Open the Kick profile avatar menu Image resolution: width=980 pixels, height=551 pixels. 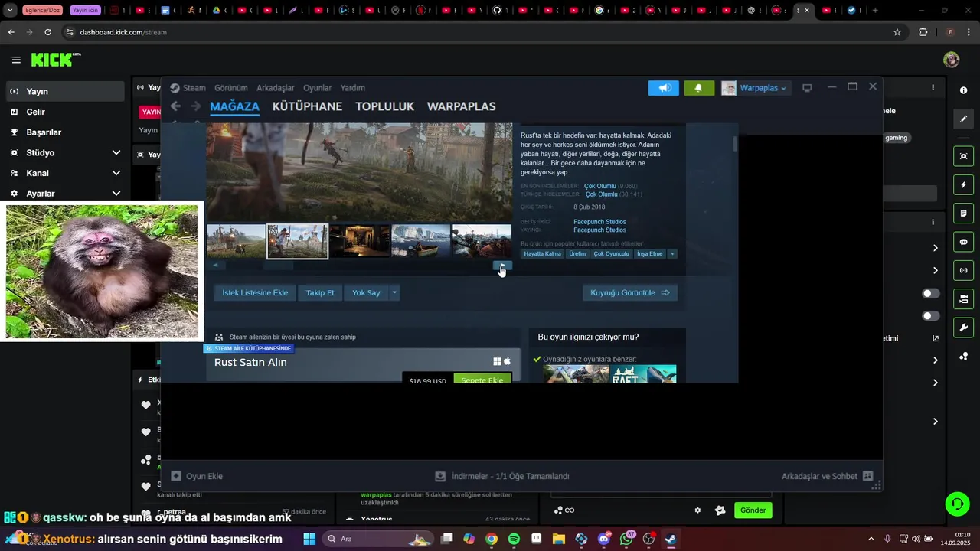pyautogui.click(x=952, y=60)
